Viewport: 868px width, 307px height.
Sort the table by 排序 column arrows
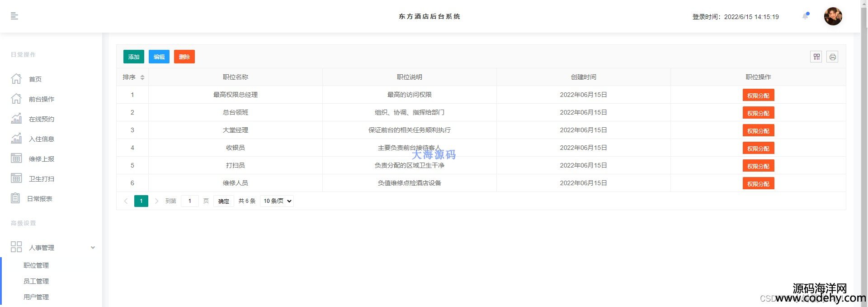(142, 77)
